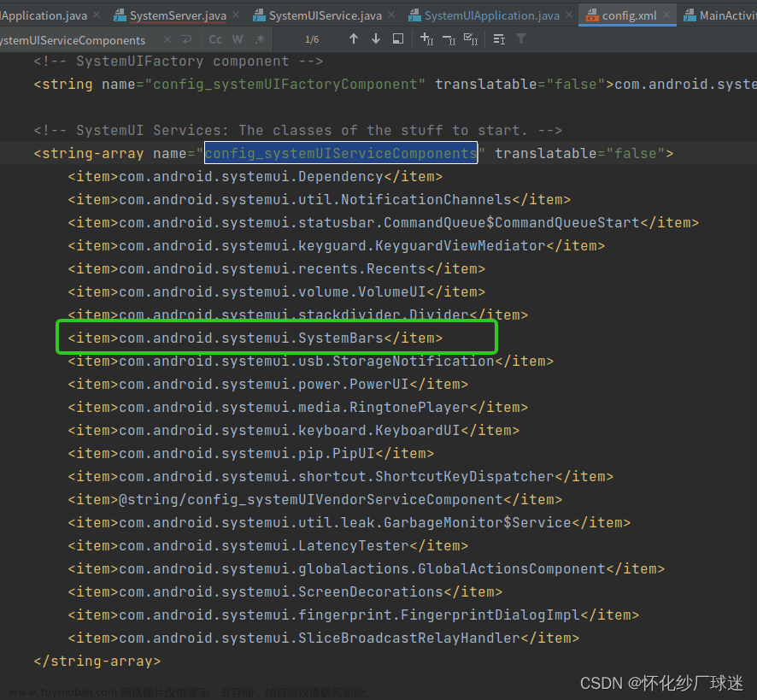Unselect occurrence icon in search bar

pos(449,39)
